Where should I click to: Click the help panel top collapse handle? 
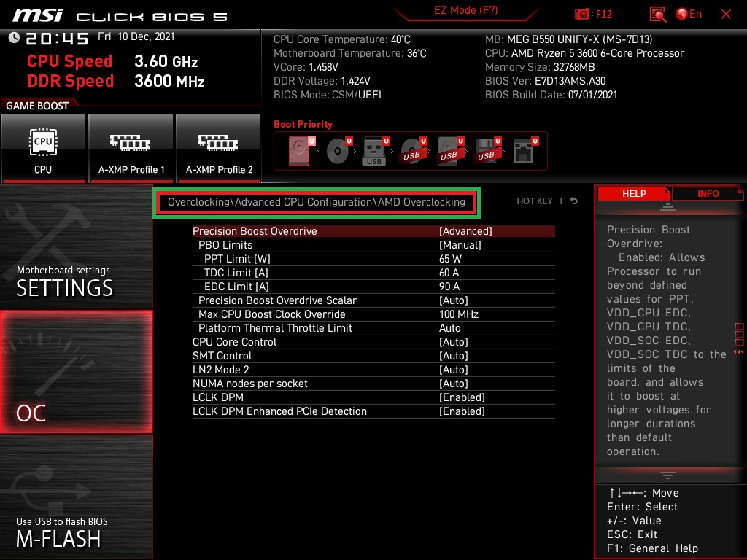[x=668, y=207]
